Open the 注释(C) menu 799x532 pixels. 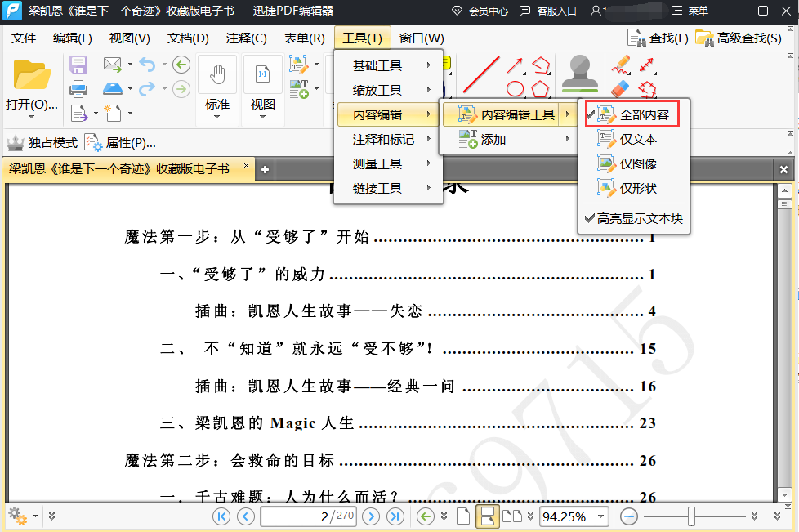click(246, 38)
